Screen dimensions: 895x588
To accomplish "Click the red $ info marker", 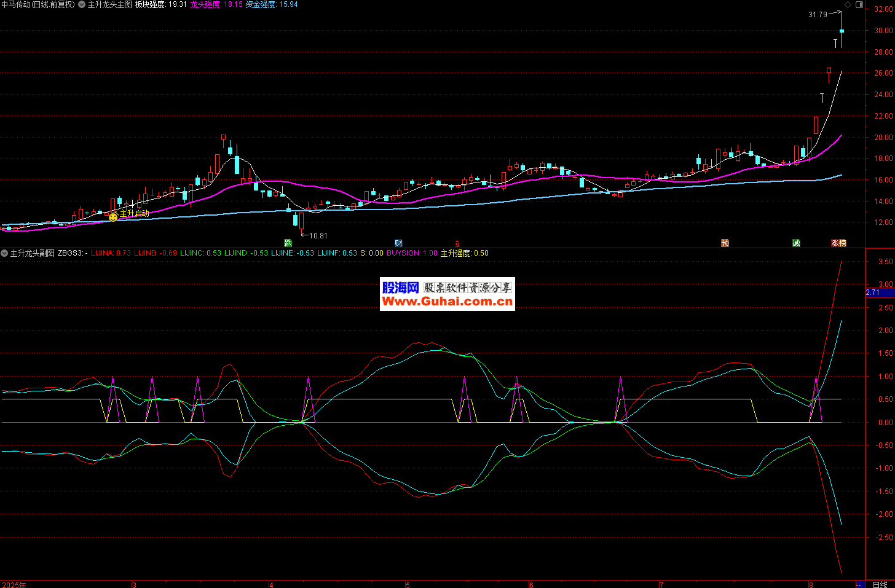I will tap(457, 244).
